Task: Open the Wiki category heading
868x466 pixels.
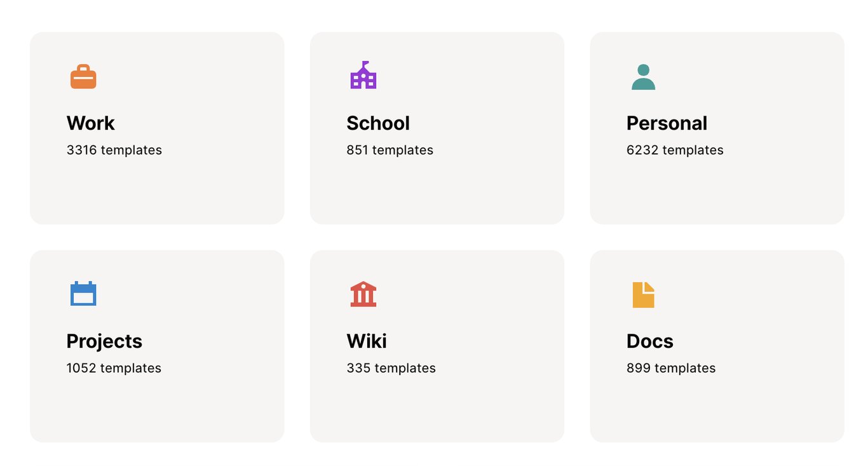Action: pyautogui.click(x=367, y=341)
